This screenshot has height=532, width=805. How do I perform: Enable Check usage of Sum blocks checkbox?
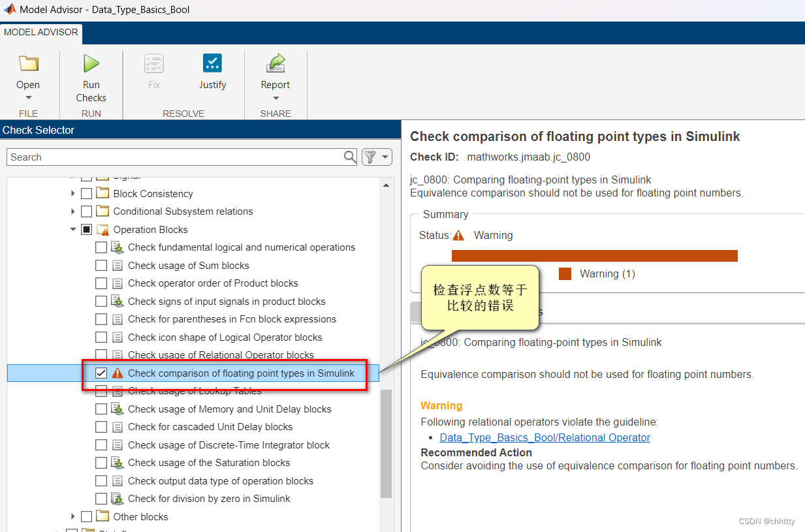101,265
